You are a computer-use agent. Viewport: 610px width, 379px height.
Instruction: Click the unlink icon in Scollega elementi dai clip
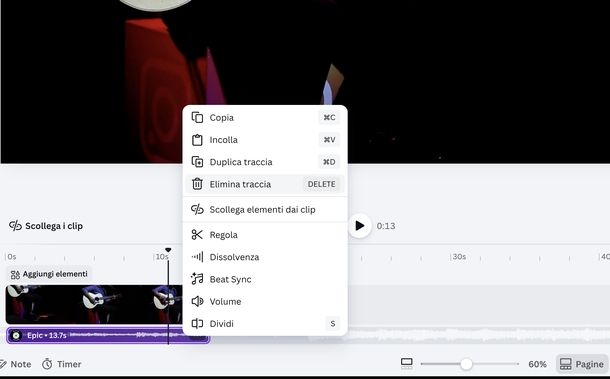[197, 209]
